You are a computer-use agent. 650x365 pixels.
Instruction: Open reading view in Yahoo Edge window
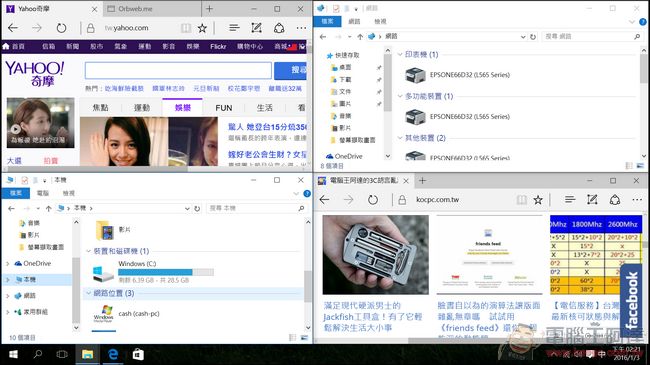[x=186, y=28]
